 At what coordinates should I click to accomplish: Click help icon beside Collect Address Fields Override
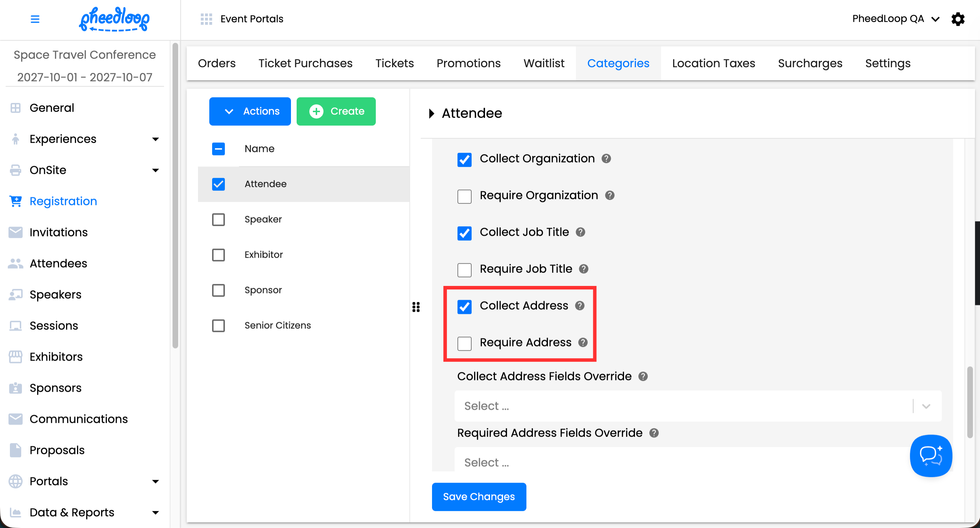[x=643, y=376]
